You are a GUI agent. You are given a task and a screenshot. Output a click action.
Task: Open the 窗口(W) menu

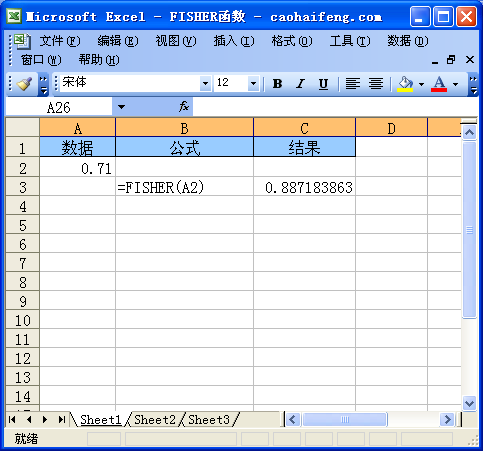[41, 60]
